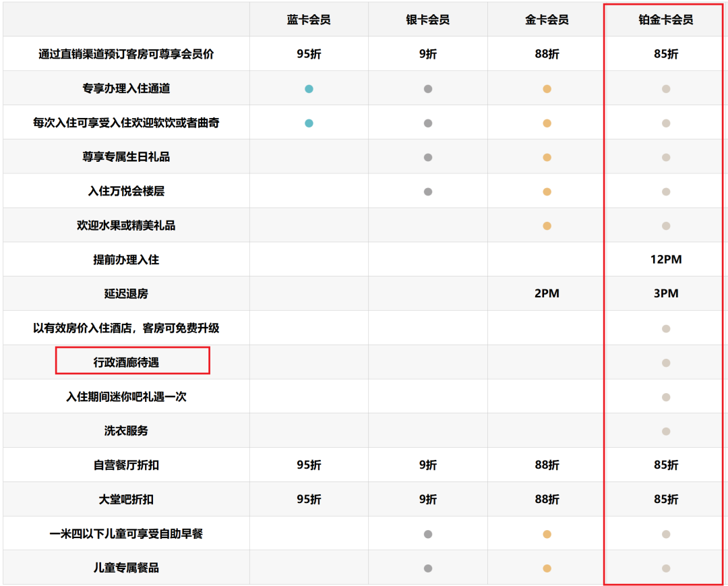Click the platinum-card dot in 儿童专属餐品 row
The image size is (728, 586).
666,568
